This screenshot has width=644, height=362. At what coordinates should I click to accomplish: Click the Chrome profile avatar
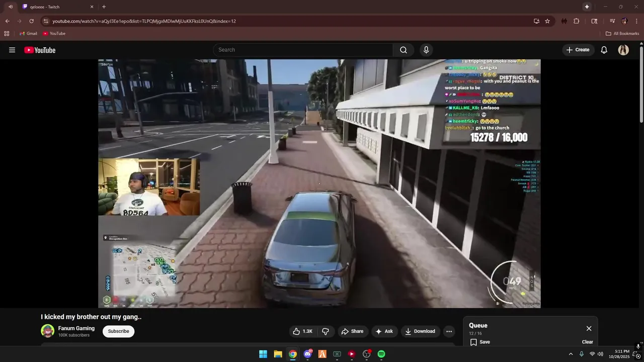[x=624, y=21]
